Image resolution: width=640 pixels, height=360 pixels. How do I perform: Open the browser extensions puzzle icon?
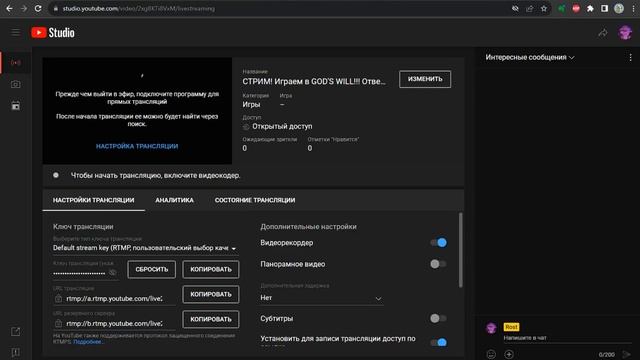(x=590, y=9)
